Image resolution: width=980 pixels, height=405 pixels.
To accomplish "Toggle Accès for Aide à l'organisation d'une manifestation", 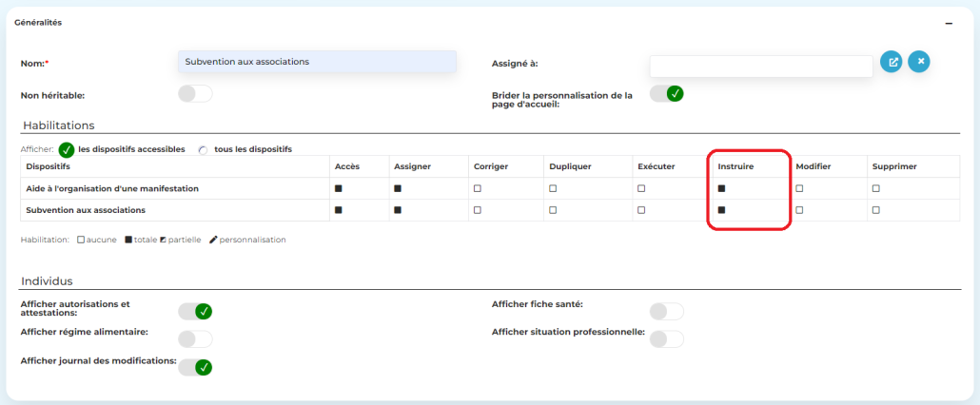I will click(x=339, y=188).
